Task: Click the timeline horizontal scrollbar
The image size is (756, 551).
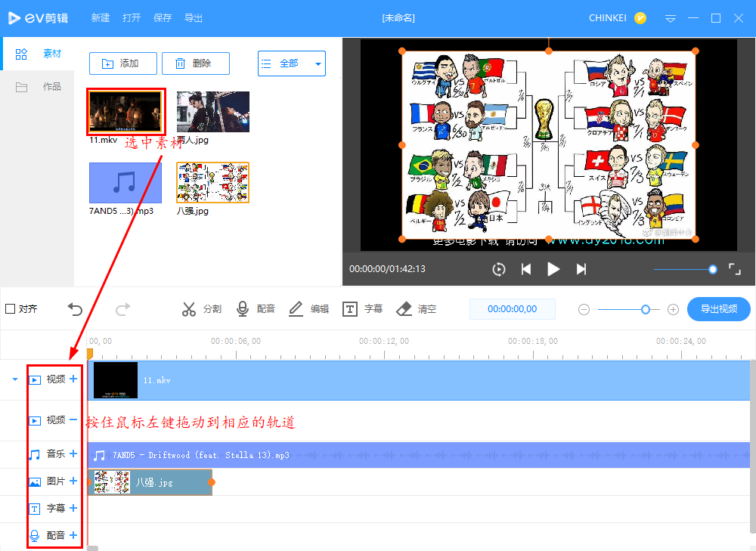Action: [x=92, y=548]
